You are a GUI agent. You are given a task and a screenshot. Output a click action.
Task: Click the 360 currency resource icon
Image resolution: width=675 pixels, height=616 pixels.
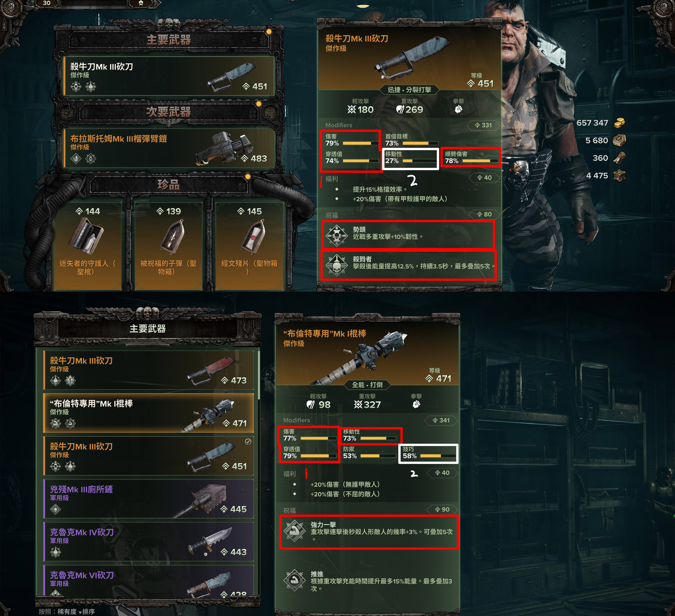pyautogui.click(x=619, y=158)
